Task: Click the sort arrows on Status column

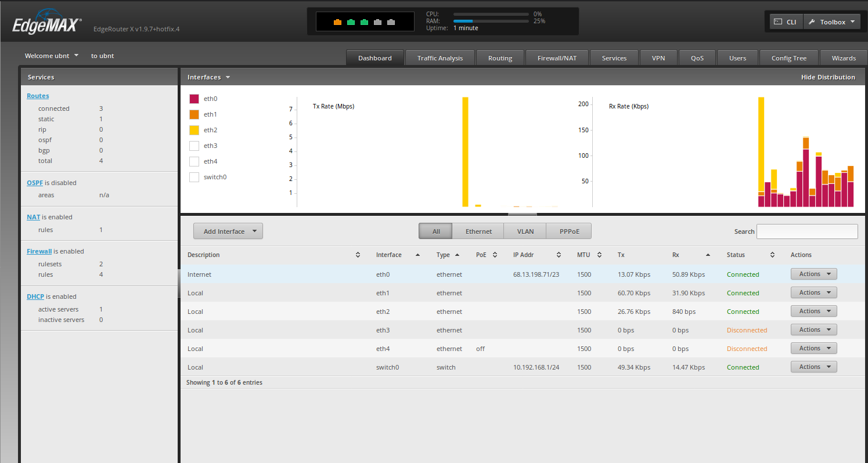Action: (772, 255)
